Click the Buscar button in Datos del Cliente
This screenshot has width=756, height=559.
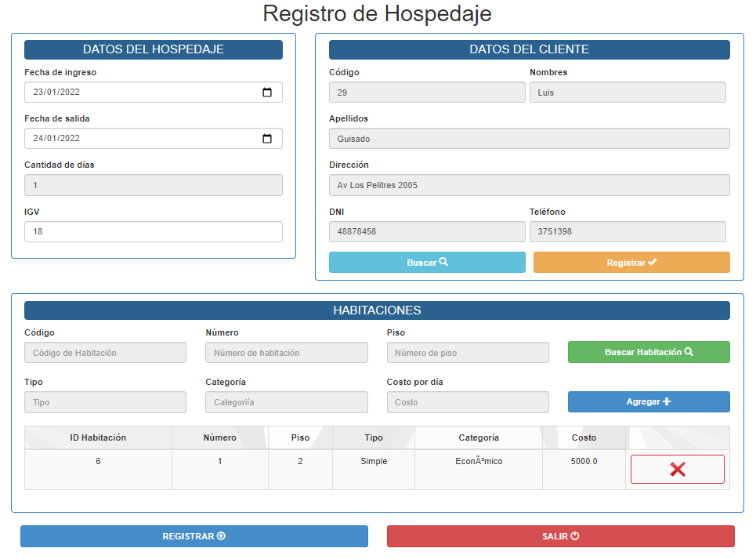coord(427,262)
